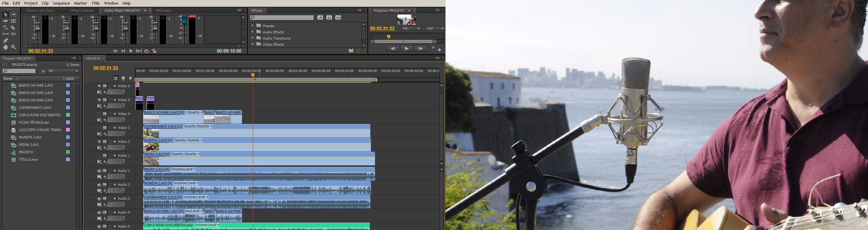Select the Ripple Edit tool
The height and width of the screenshot is (230, 868).
point(6,21)
